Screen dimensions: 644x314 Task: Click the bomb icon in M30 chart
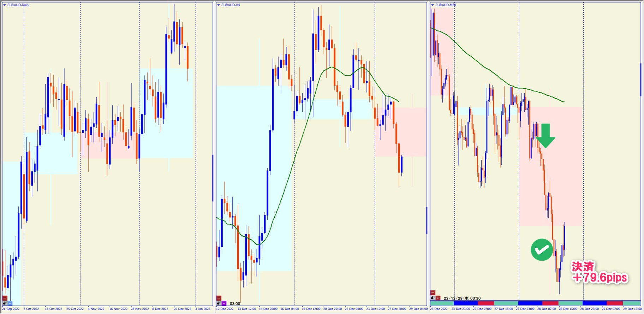pyautogui.click(x=433, y=298)
